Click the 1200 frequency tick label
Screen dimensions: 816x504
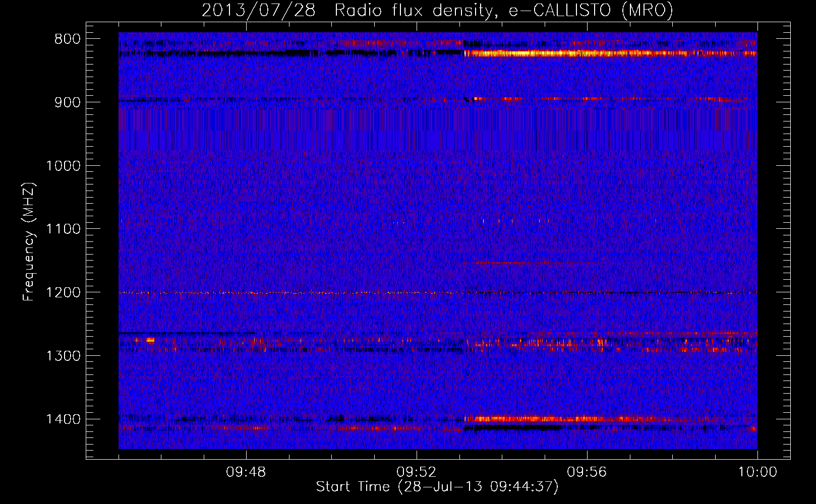click(x=64, y=293)
